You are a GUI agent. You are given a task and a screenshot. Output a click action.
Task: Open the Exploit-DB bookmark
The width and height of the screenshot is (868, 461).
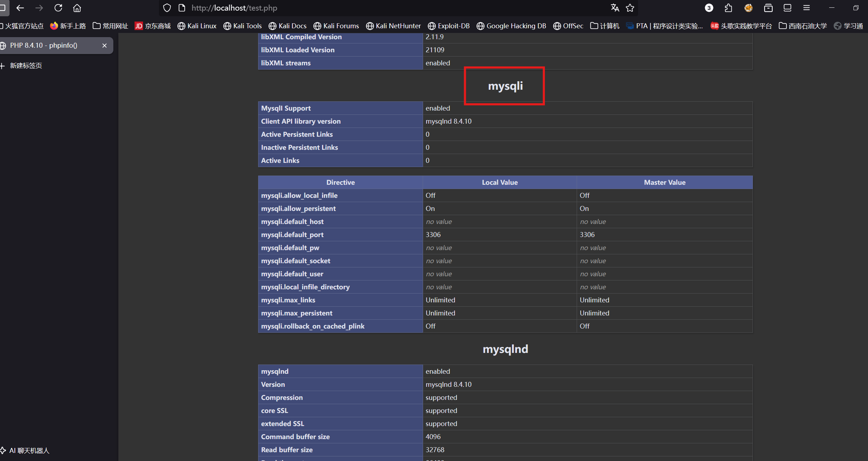click(448, 25)
